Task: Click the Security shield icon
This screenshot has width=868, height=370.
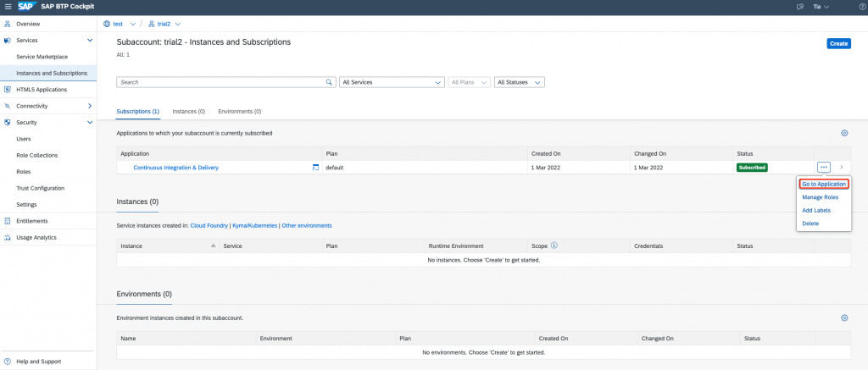Action: pyautogui.click(x=7, y=122)
